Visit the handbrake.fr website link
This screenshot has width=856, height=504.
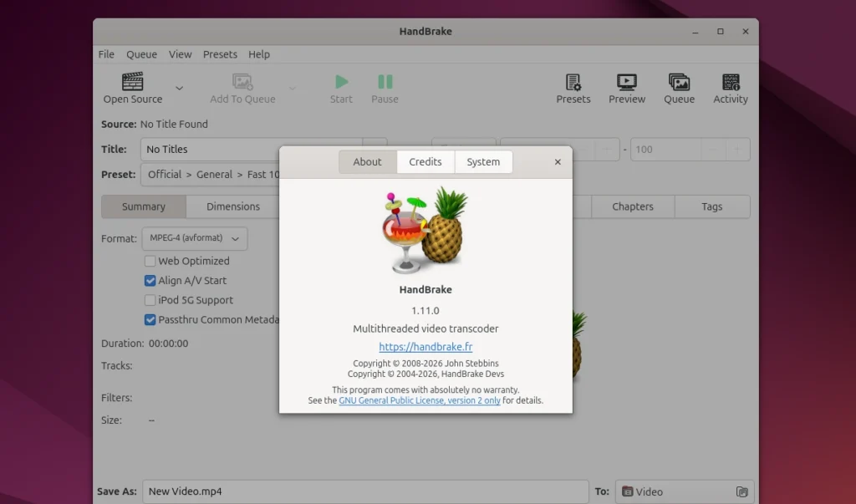(x=426, y=346)
